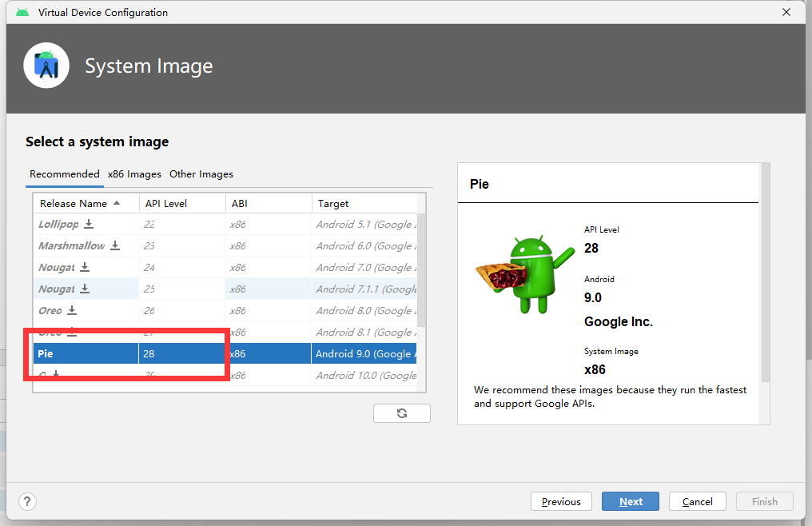
Task: Download the Nougat API 24 image
Action: [85, 268]
